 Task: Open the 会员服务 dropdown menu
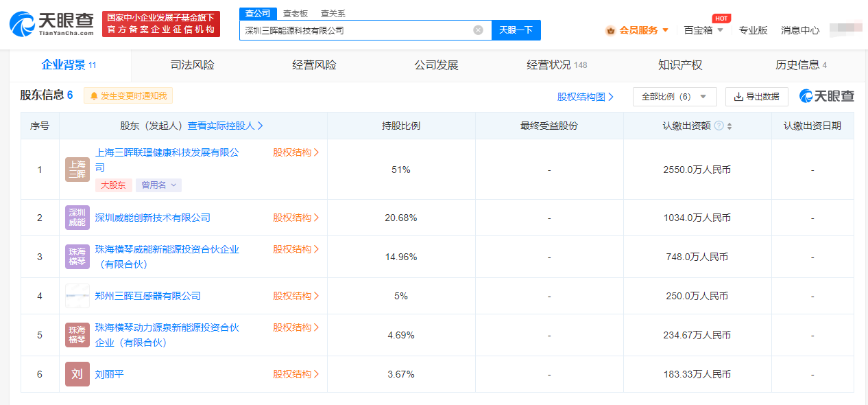pos(637,30)
